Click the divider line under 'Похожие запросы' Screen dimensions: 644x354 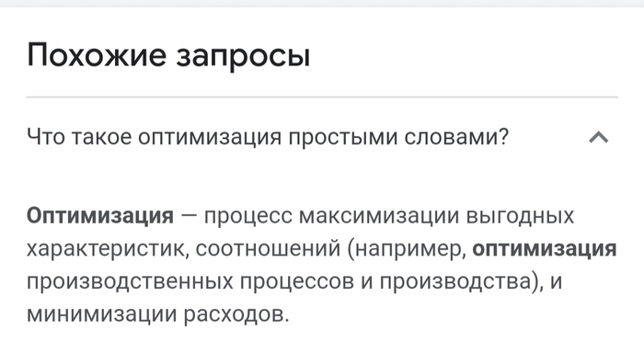coord(322,97)
